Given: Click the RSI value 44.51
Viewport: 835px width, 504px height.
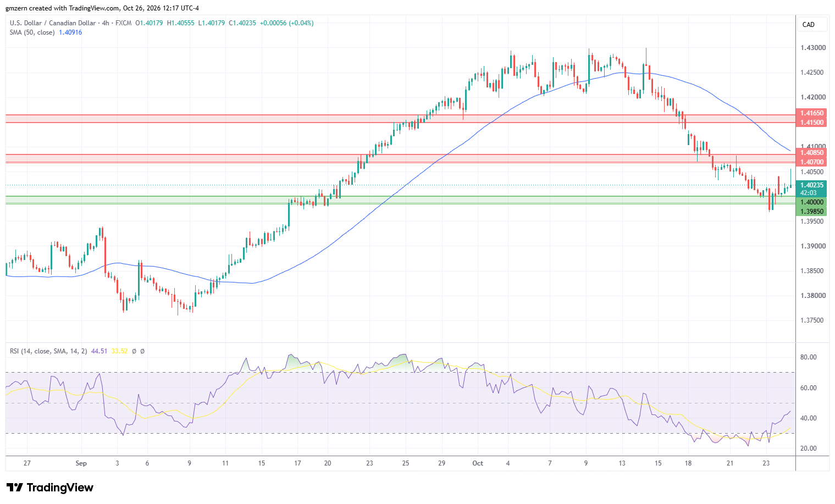Looking at the screenshot, I should click(x=99, y=351).
